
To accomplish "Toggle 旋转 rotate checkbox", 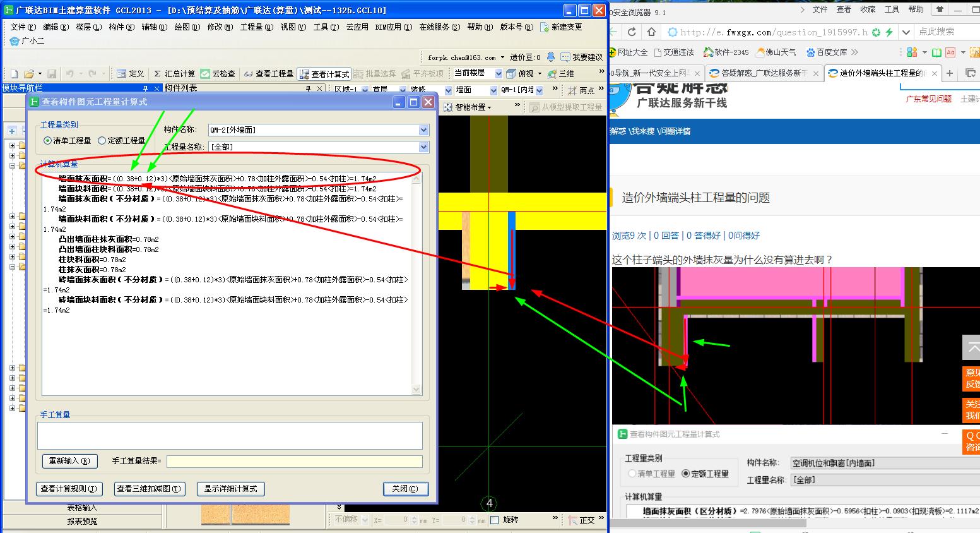I will pos(494,520).
